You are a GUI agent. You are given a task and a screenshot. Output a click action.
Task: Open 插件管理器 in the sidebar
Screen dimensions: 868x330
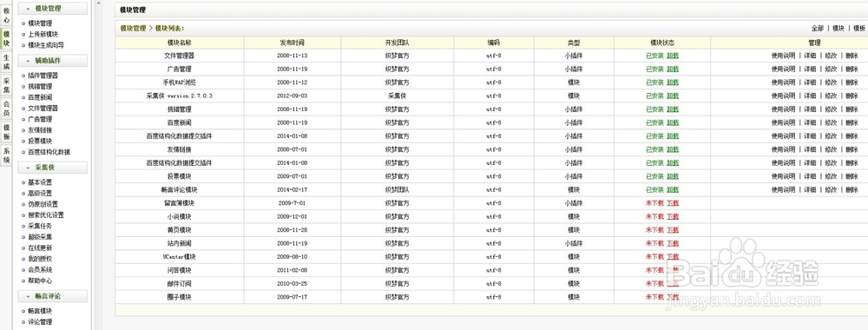coord(43,76)
